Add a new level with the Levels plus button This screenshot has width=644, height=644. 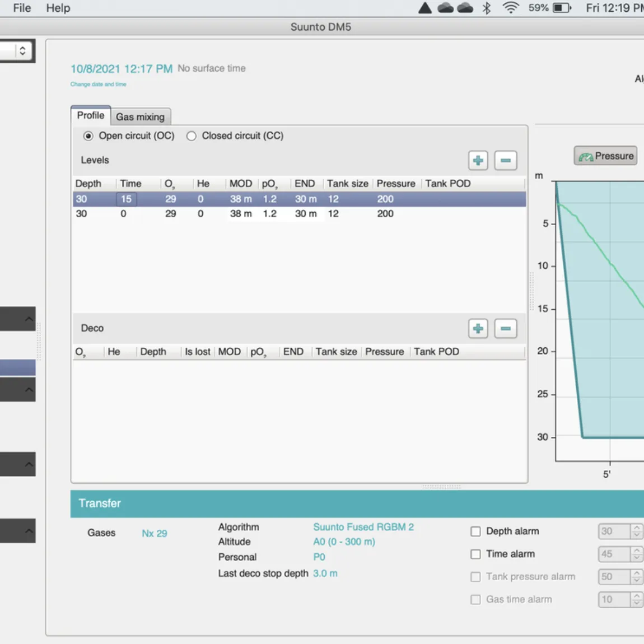pyautogui.click(x=478, y=160)
